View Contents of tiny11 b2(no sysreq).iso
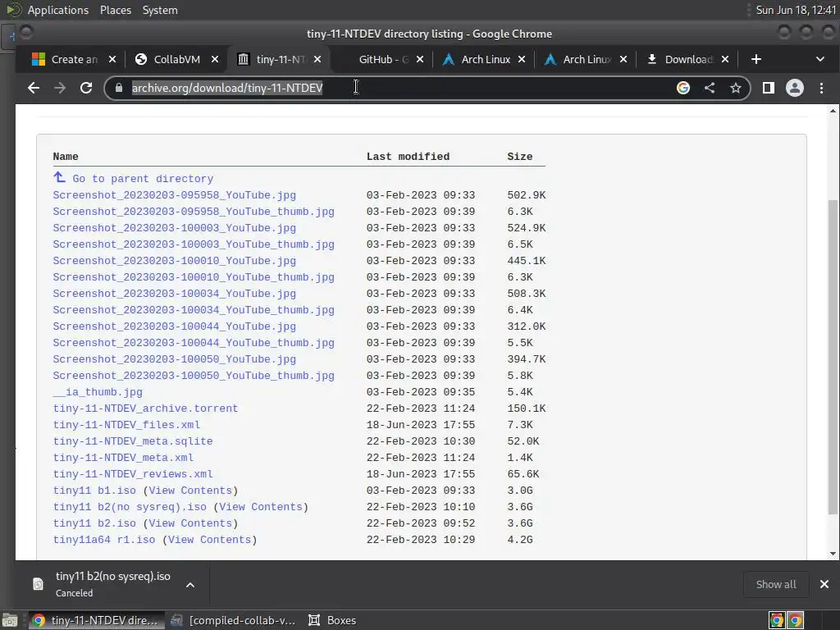840x630 pixels. 261,507
